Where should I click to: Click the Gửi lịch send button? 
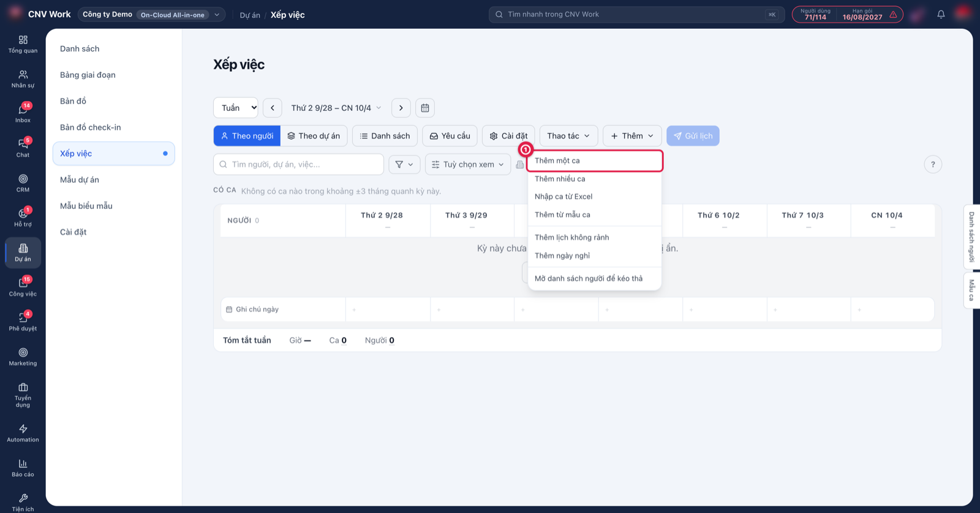click(x=693, y=136)
